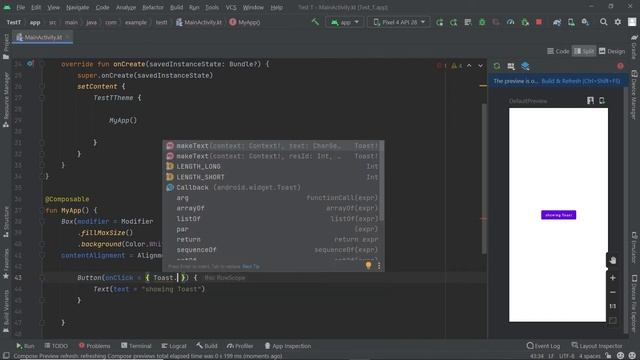Toggle the Structure tool window
Image resolution: width=640 pixels, height=360 pixels.
6,222
